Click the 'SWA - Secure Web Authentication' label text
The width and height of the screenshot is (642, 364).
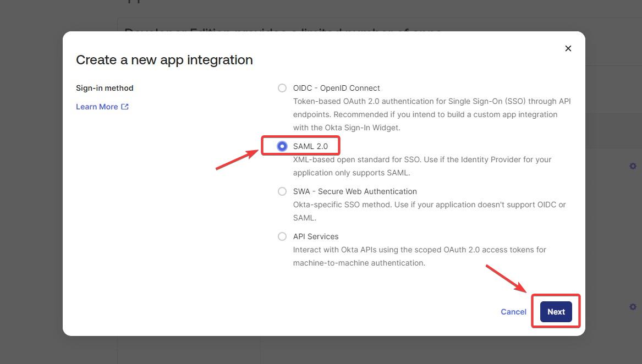click(355, 191)
